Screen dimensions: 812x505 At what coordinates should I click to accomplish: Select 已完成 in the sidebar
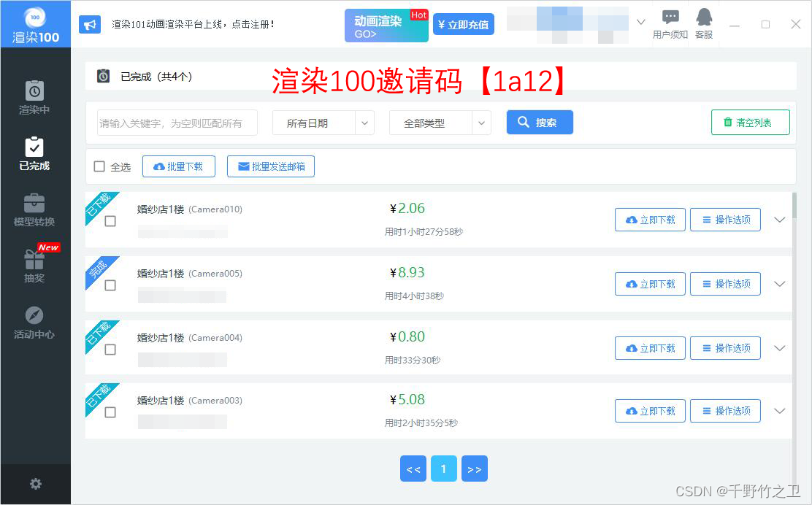coord(34,155)
